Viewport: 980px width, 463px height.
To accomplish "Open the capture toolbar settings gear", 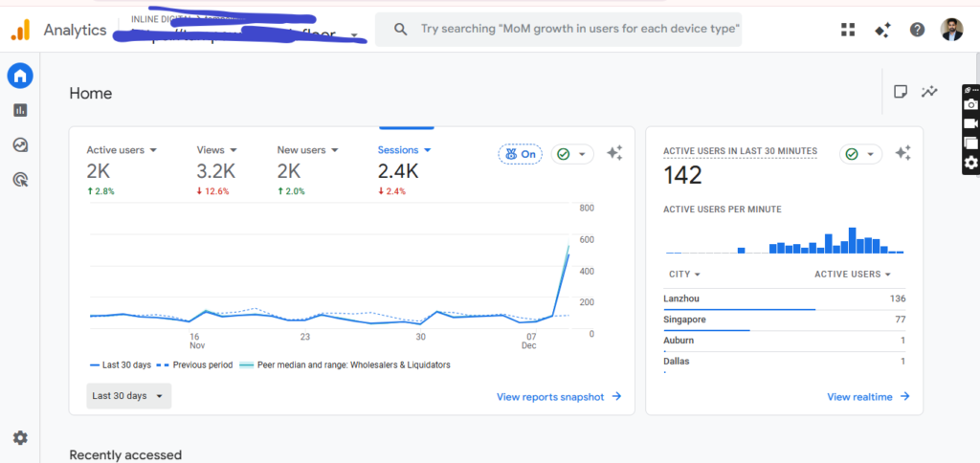I will point(970,163).
